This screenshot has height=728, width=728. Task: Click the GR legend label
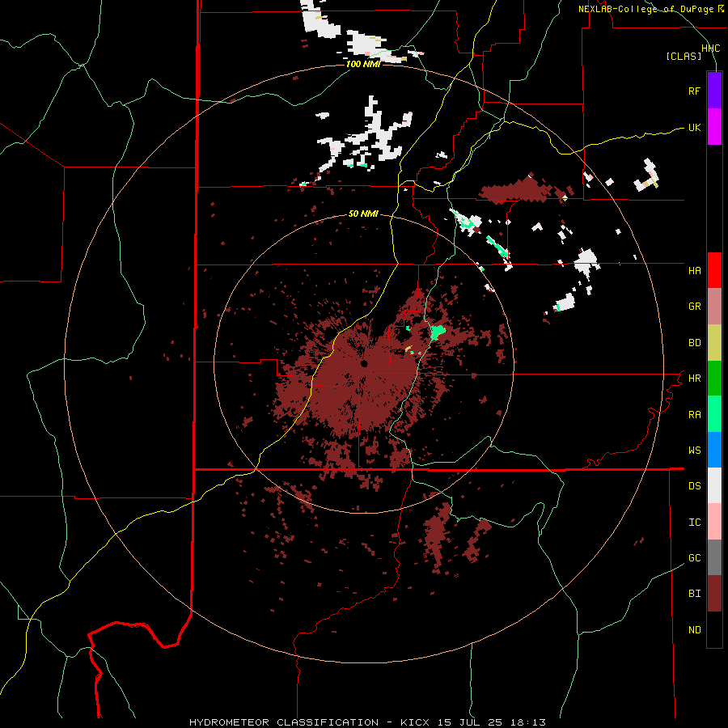pyautogui.click(x=694, y=307)
